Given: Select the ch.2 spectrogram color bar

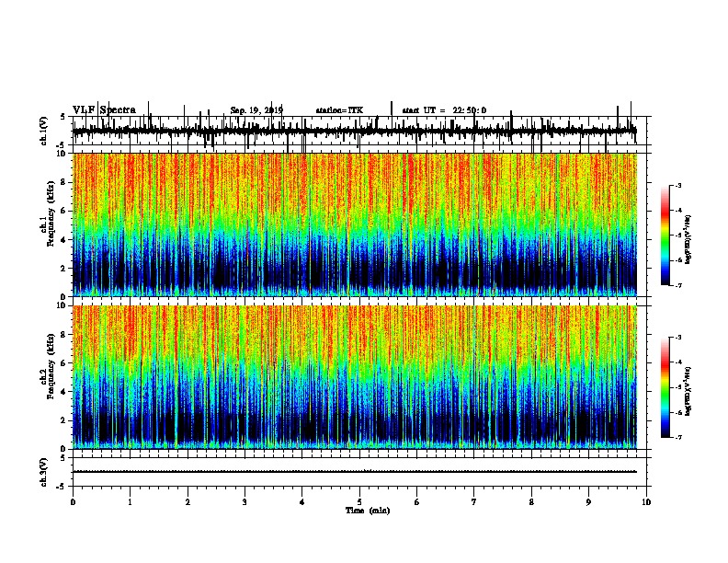Looking at the screenshot, I should pos(665,387).
